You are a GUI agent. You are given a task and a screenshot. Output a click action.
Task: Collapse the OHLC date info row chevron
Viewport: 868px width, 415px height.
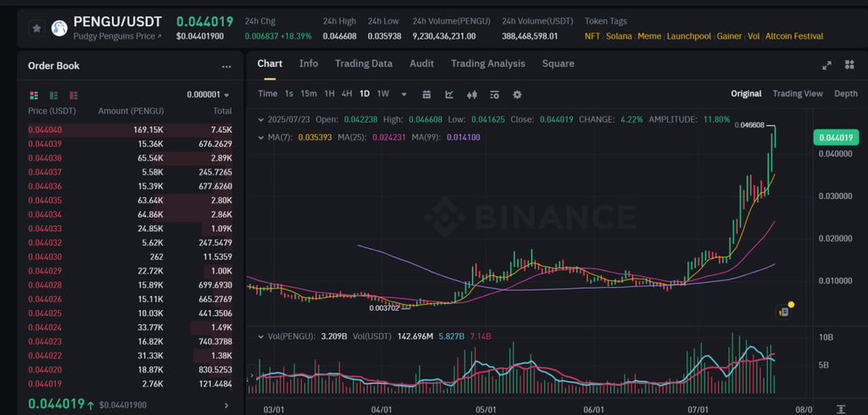pyautogui.click(x=261, y=119)
